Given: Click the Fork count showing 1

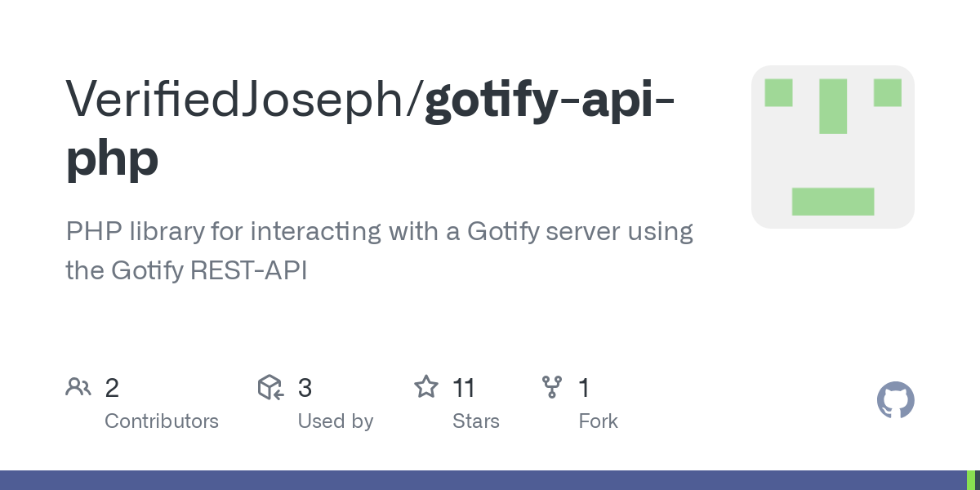Looking at the screenshot, I should 584,388.
